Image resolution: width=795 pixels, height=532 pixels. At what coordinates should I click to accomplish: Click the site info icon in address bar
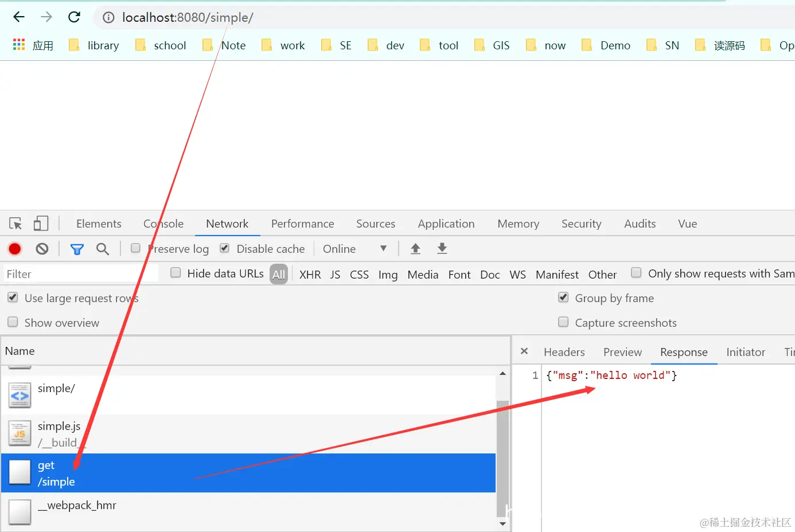108,18
